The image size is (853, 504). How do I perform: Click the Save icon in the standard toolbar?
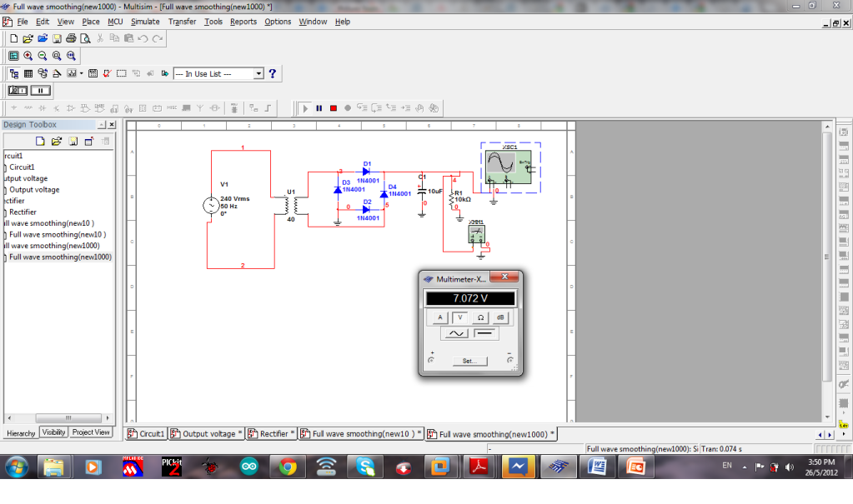(56, 40)
